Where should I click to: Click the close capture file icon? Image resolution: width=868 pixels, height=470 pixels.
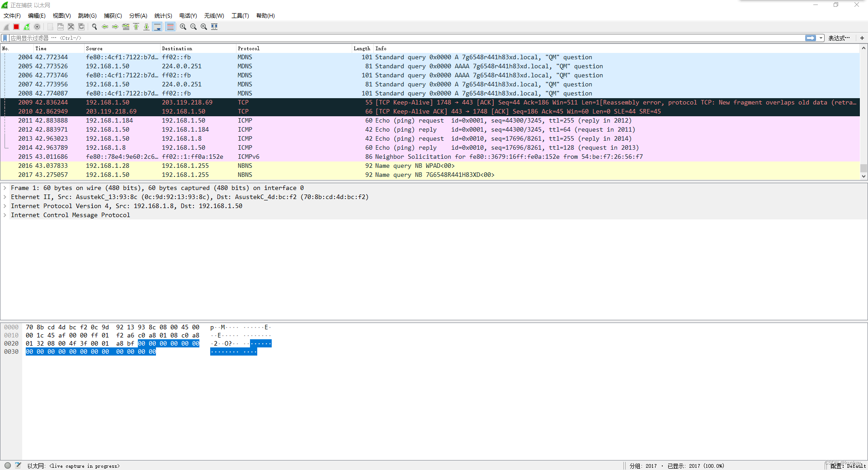(71, 27)
